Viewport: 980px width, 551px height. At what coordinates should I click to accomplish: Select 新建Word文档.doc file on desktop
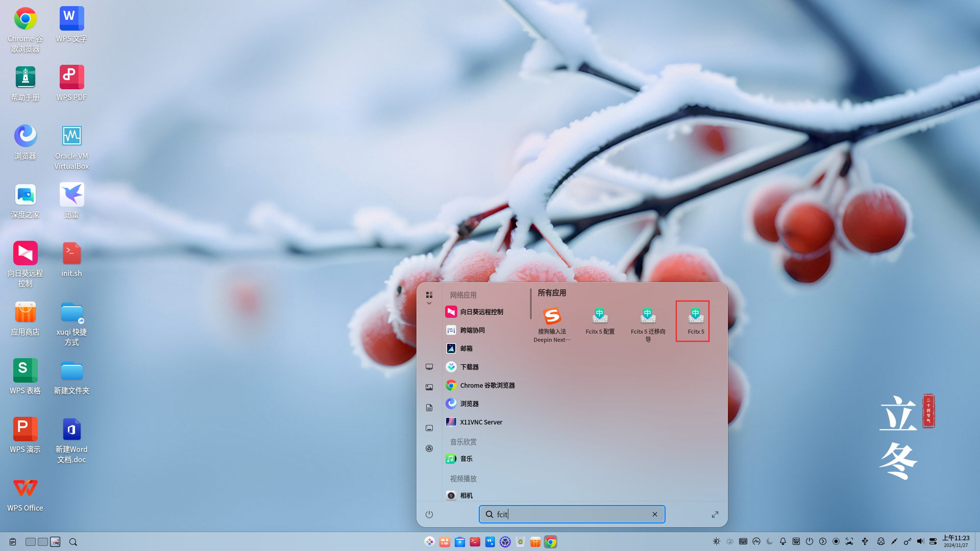(x=71, y=440)
